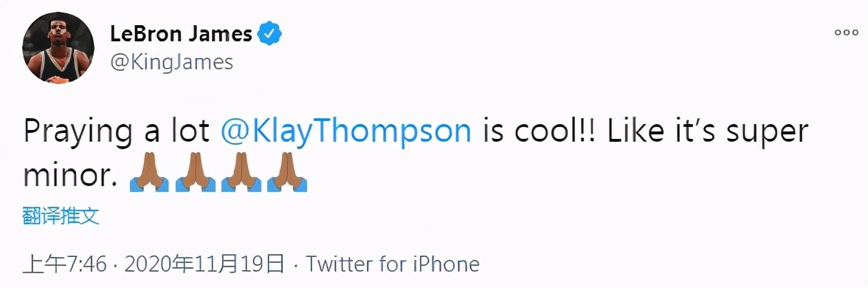Click the word Praying in tweet
Viewport: 868px width, 288px height.
[x=78, y=134]
